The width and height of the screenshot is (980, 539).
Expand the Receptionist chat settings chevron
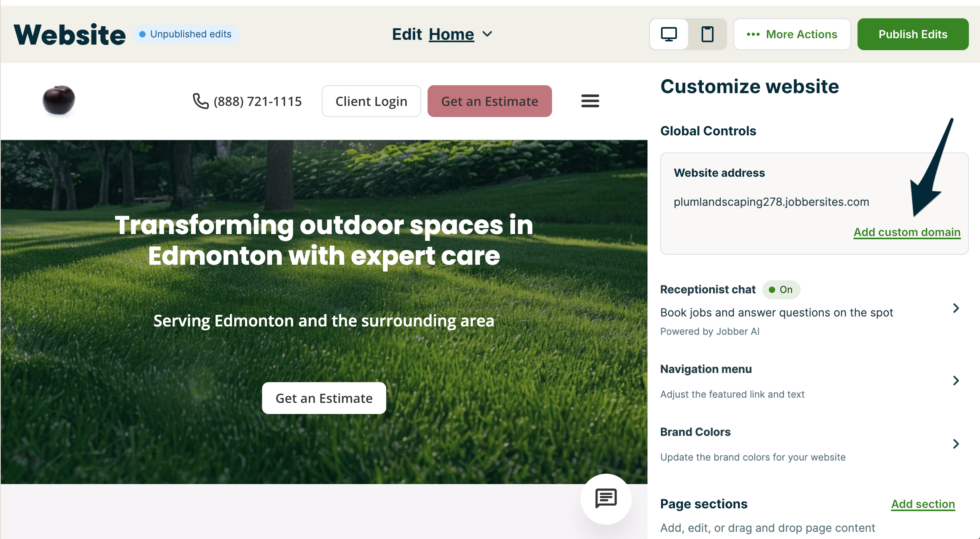click(x=956, y=308)
